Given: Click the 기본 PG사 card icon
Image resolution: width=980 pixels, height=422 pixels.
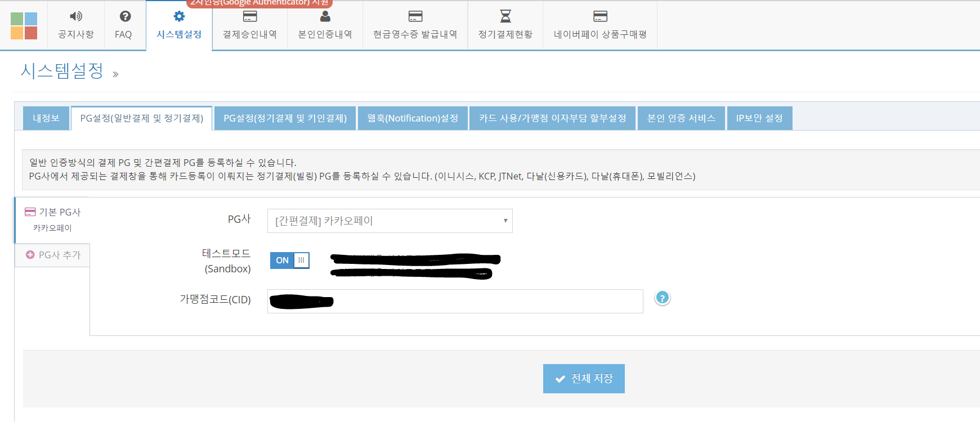Looking at the screenshot, I should point(30,212).
